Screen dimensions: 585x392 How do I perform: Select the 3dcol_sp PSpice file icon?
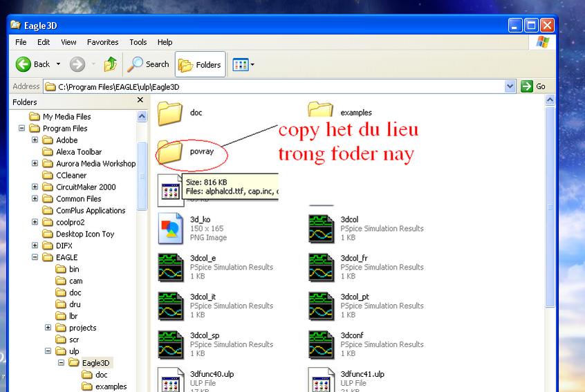[x=171, y=344]
